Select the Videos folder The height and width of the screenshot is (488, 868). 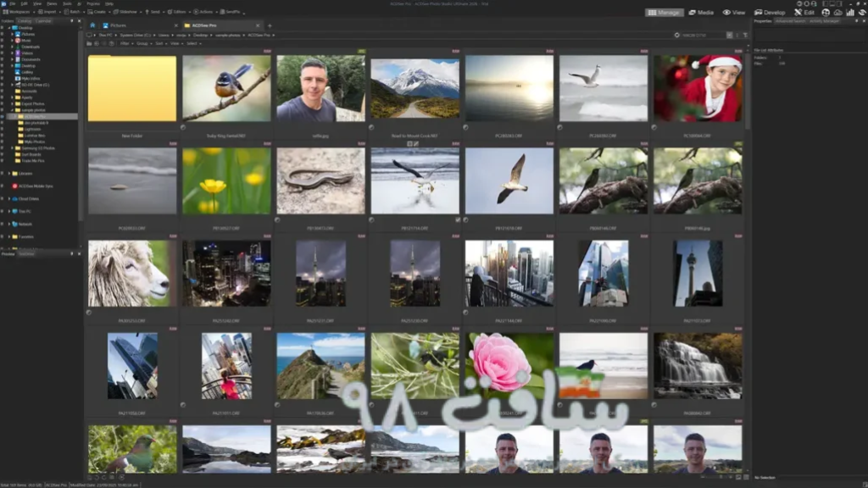click(27, 53)
